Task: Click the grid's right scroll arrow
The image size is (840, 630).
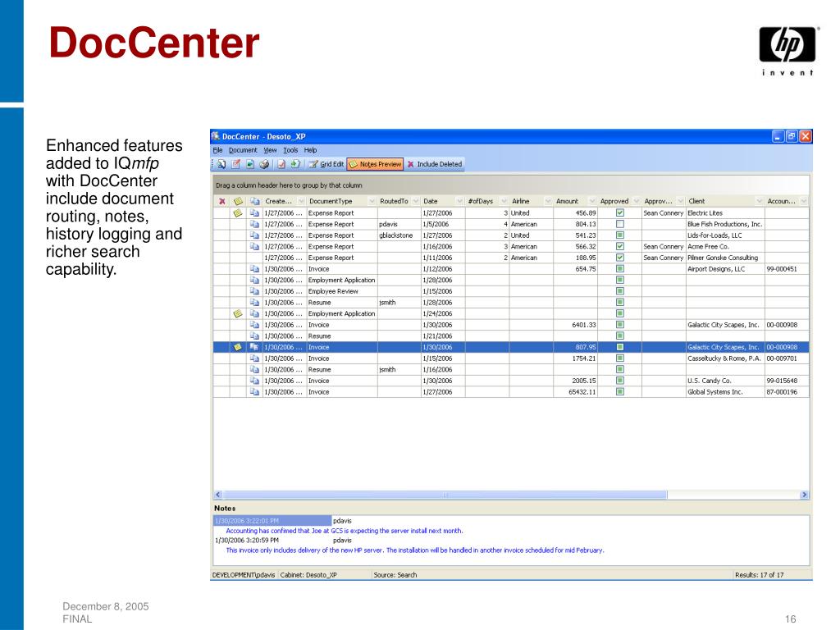Action: click(804, 495)
